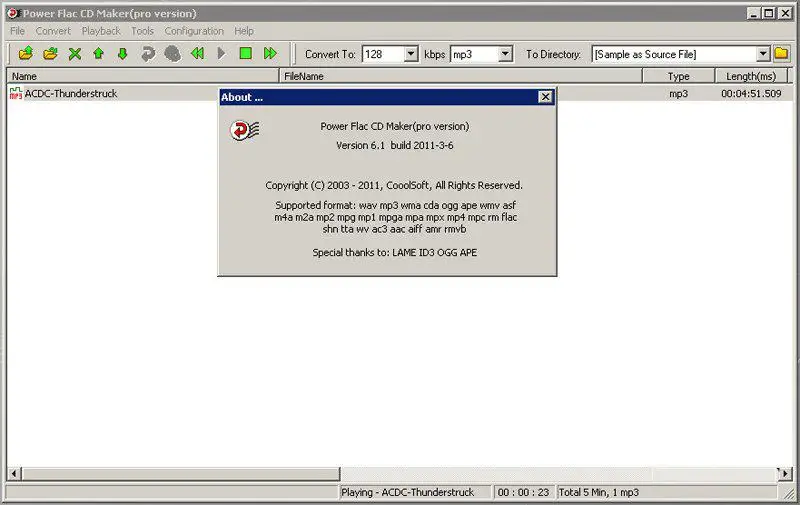800x505 pixels.
Task: Select the ACDC-Thunderstruck row name
Action: coord(71,94)
